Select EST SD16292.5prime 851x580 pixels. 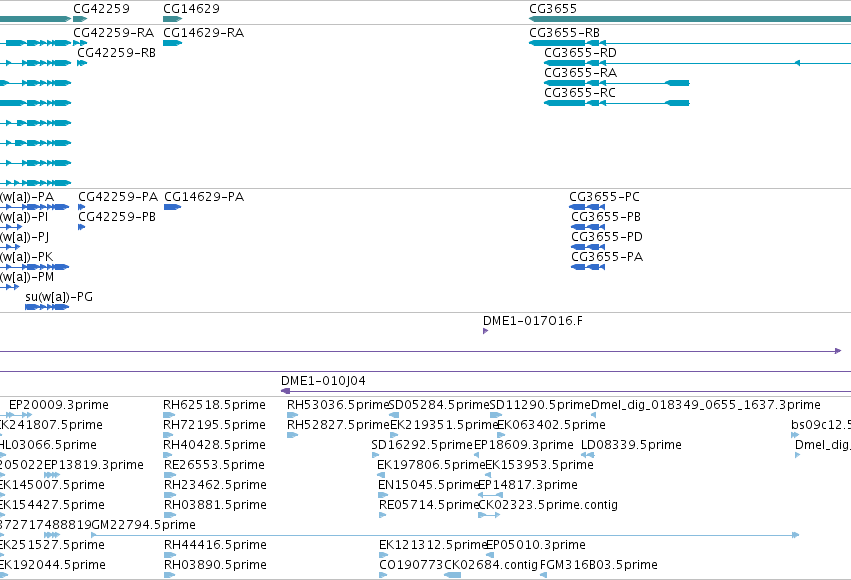[x=422, y=445]
